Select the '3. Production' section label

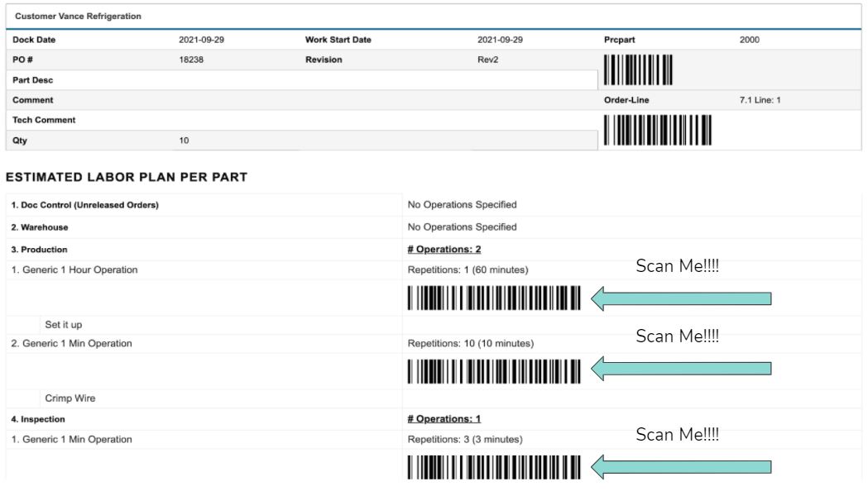(39, 250)
